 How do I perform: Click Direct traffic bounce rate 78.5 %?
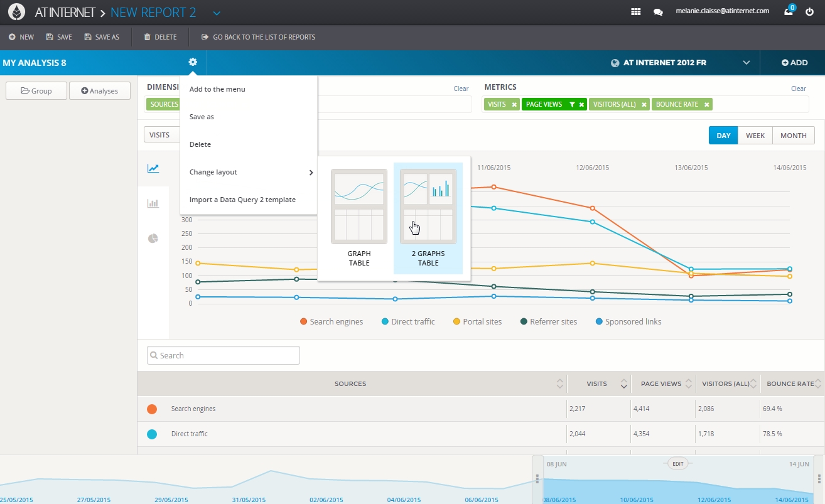tap(772, 434)
